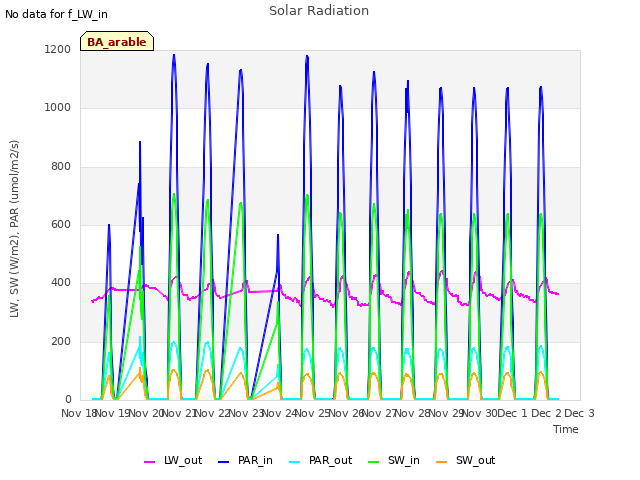Click the green SW_in legend swatch
Image resolution: width=640 pixels, height=480 pixels.
374,462
